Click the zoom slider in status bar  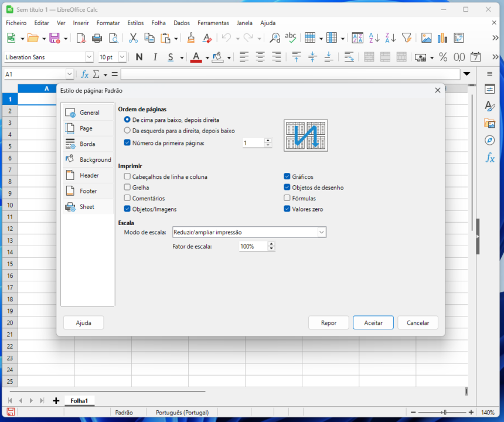(x=442, y=413)
